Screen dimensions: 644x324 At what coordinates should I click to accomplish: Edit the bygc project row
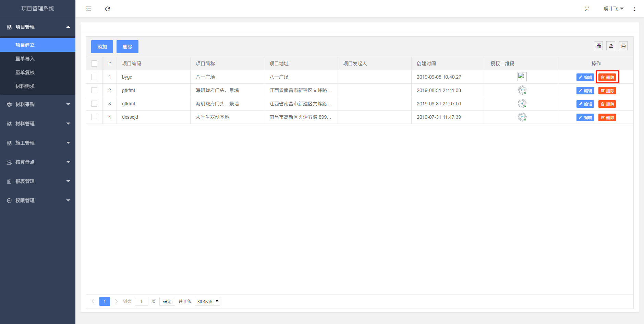point(585,77)
